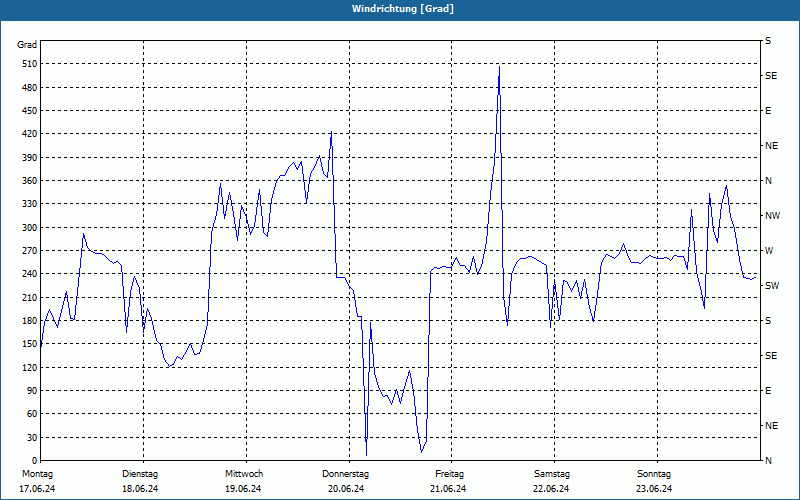Select the date 18.06.24
The height and width of the screenshot is (500, 800).
click(140, 489)
